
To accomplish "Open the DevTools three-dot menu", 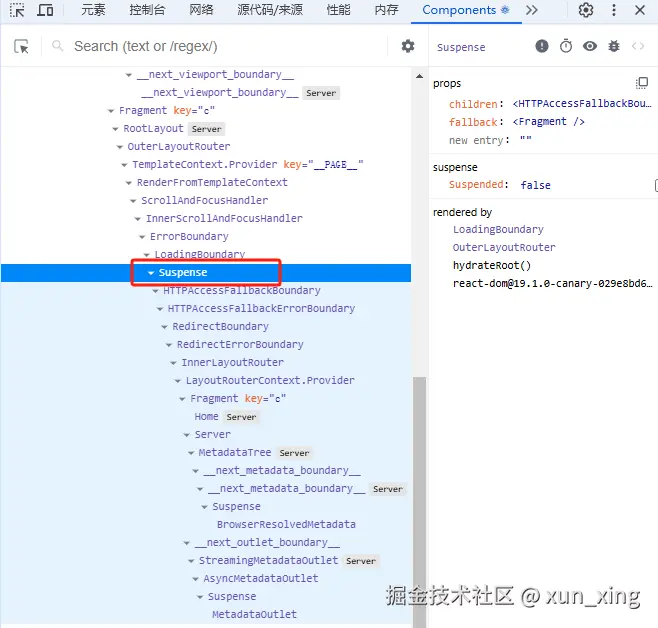I will click(x=614, y=10).
